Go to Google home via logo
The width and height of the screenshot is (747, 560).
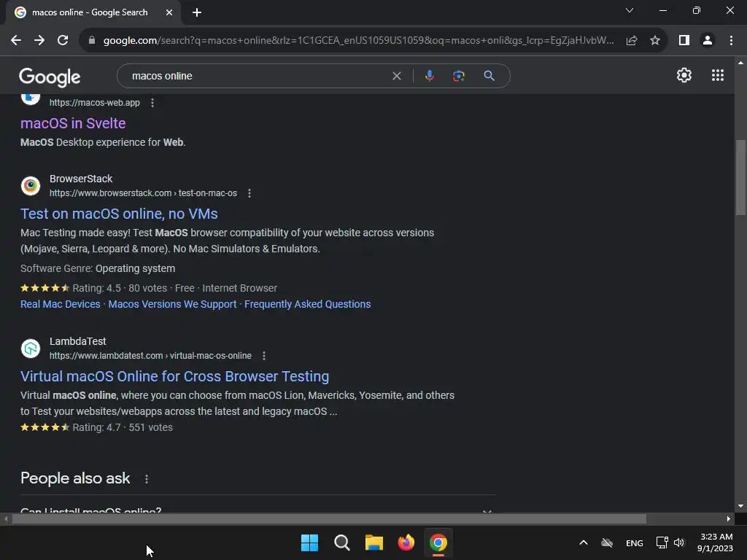click(50, 77)
